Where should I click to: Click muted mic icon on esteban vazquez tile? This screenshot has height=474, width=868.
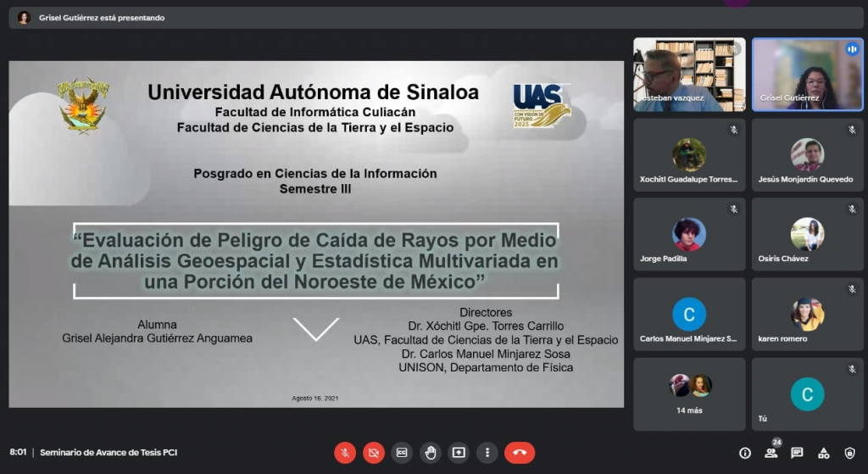point(734,49)
